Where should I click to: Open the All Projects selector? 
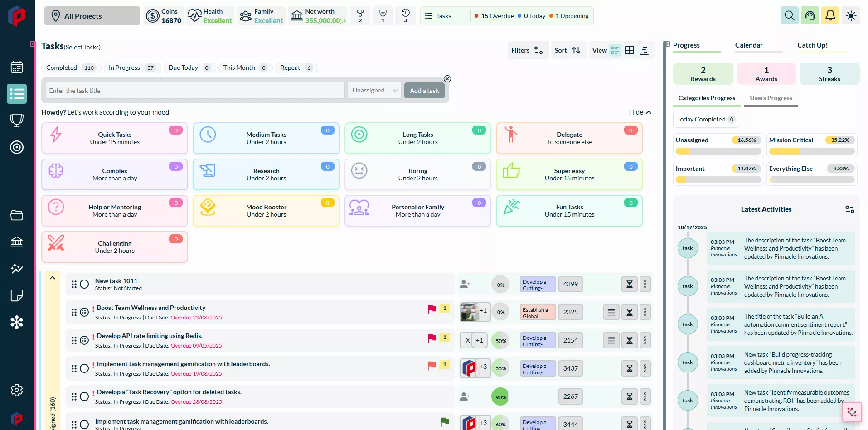(92, 16)
